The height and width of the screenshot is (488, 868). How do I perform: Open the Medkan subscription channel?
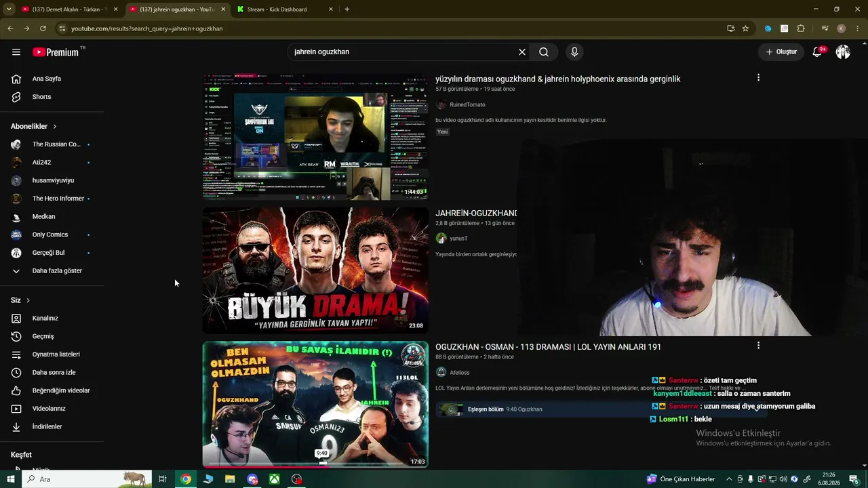[x=52, y=217]
